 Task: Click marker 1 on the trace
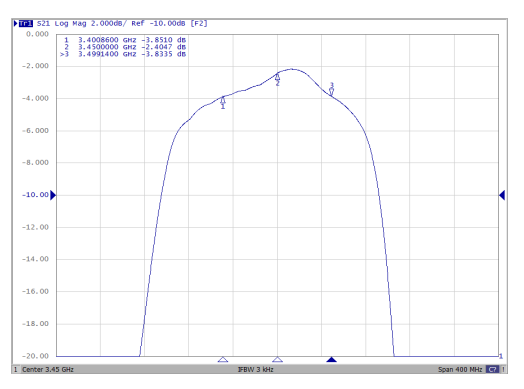click(223, 103)
